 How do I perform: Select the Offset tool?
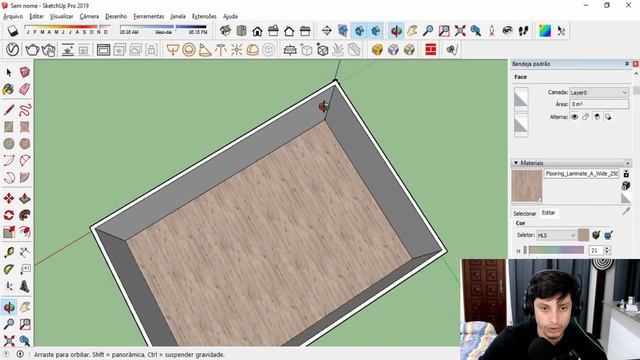(x=25, y=232)
